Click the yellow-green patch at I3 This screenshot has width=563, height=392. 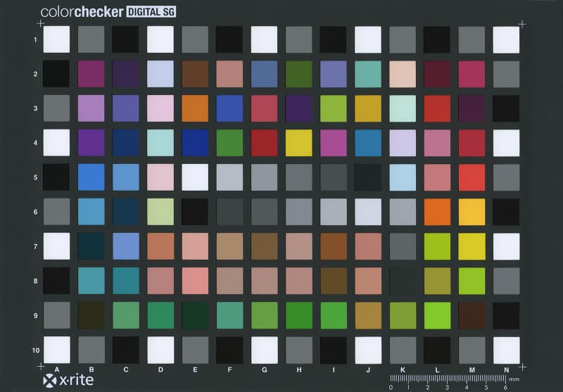334,108
